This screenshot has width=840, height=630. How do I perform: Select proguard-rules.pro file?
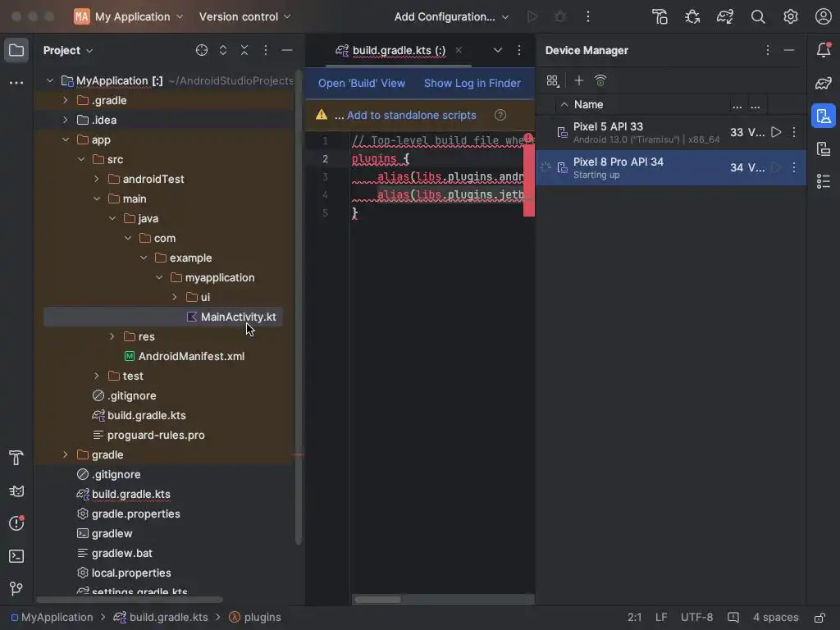(x=156, y=435)
